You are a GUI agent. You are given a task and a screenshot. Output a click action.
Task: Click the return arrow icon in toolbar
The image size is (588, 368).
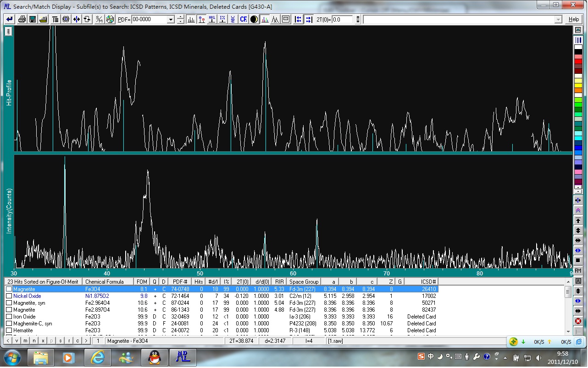[x=9, y=19]
